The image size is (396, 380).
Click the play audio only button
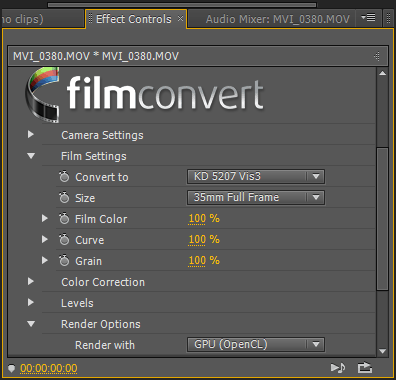pyautogui.click(x=338, y=368)
